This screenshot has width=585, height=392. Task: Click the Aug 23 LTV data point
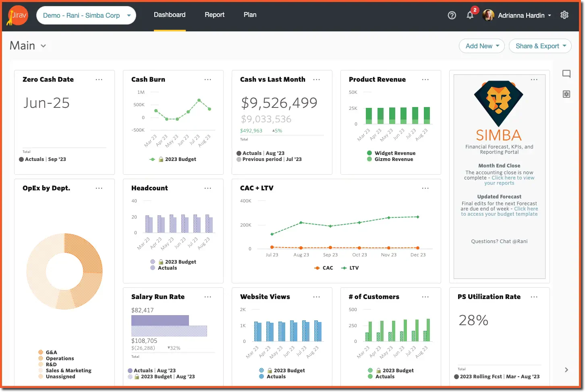[301, 223]
